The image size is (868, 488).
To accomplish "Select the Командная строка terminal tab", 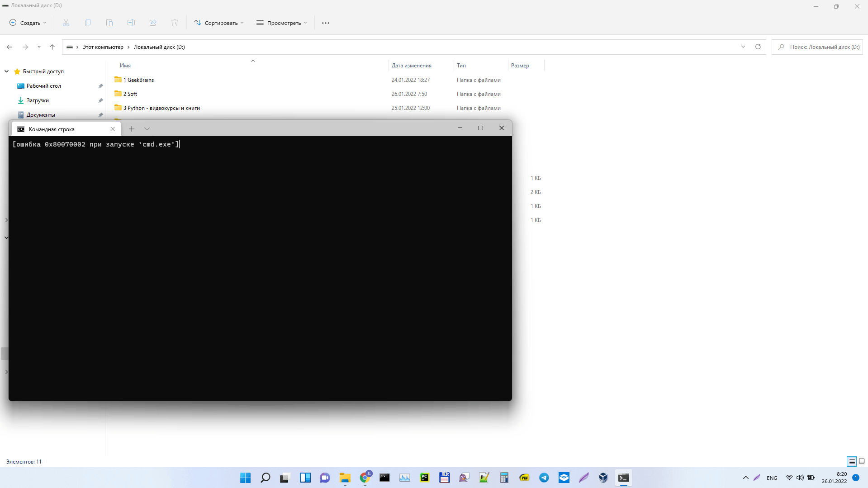I will pyautogui.click(x=66, y=129).
